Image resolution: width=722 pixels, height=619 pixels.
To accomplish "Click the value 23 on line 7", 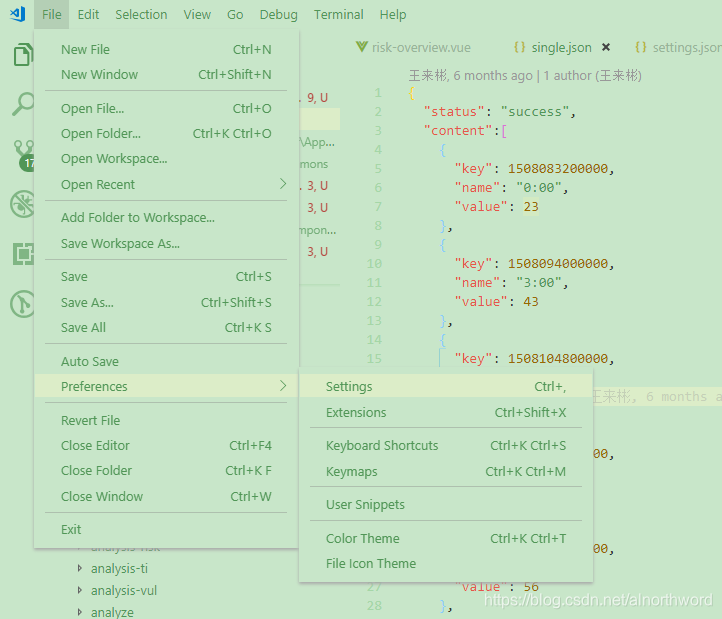I will click(x=531, y=207).
